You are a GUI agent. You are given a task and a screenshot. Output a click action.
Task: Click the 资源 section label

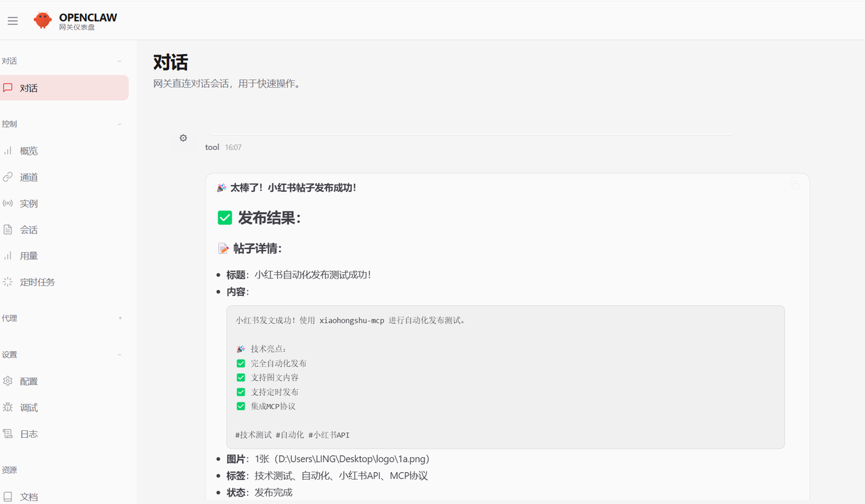point(9,470)
